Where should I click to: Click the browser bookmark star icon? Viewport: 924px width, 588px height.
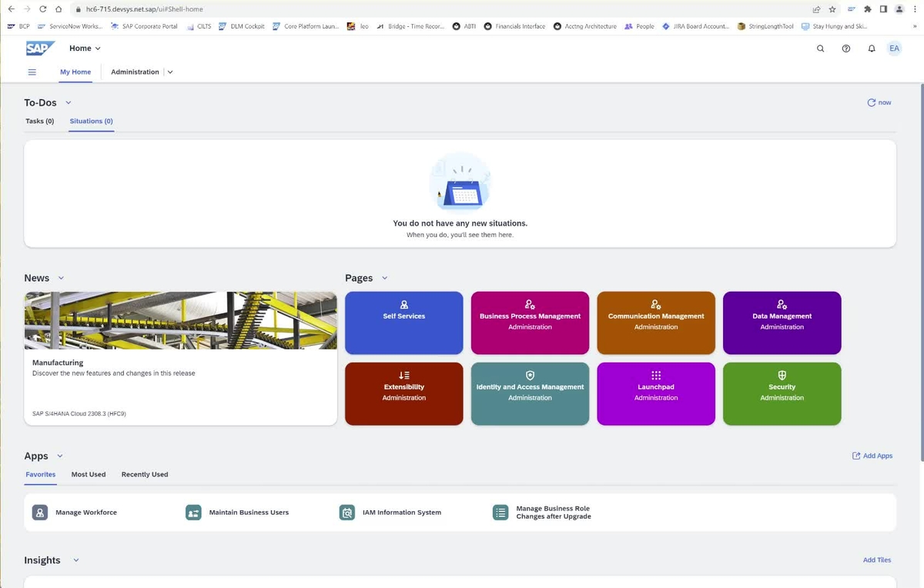(x=832, y=9)
